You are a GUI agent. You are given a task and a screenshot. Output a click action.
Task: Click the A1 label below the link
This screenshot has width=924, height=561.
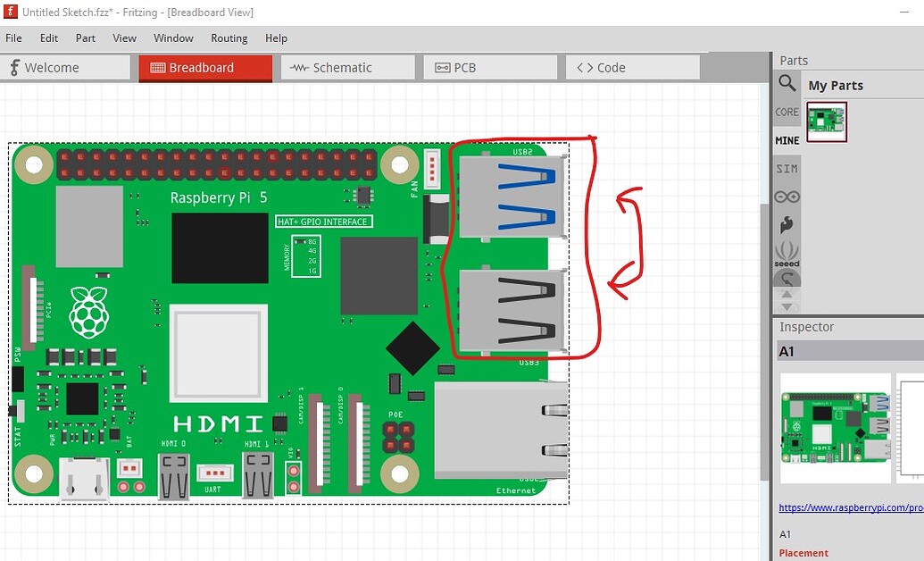click(x=785, y=534)
